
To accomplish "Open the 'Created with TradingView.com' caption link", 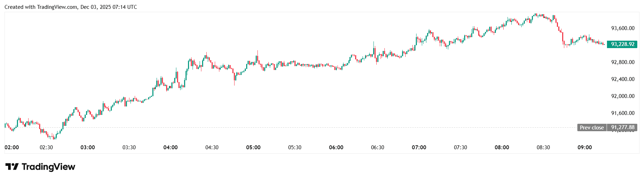I will click(x=41, y=7).
